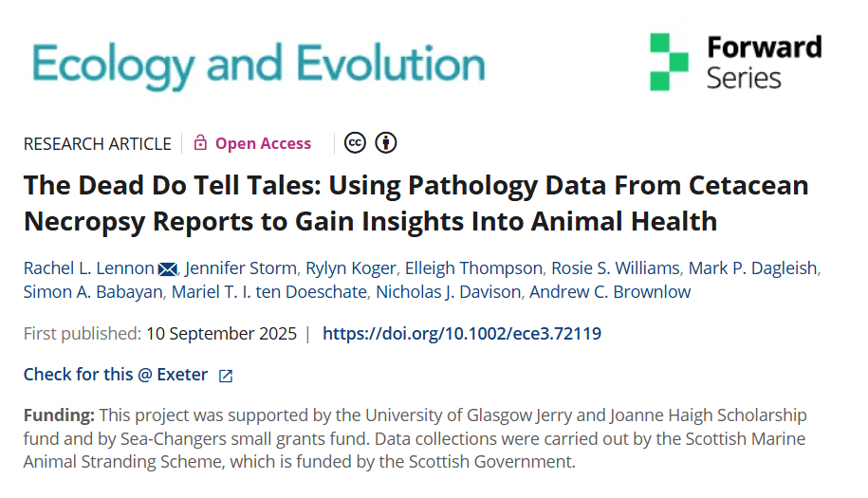Click author Simon A. Babayan

coord(93,291)
